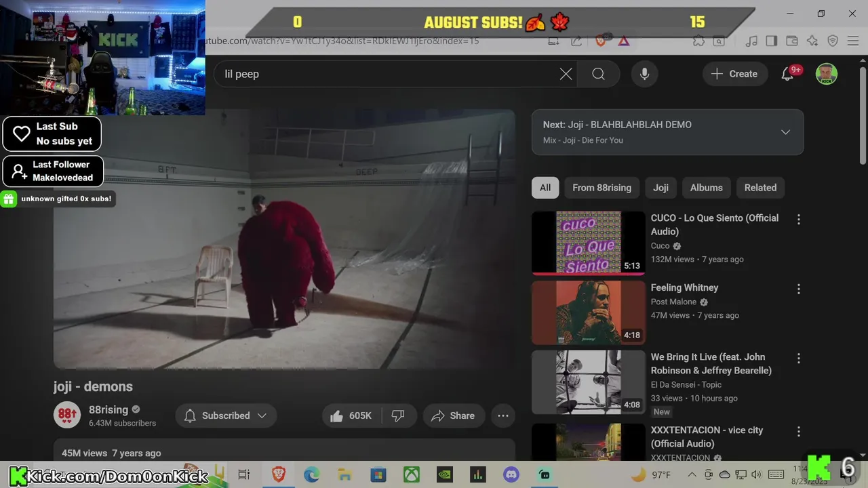868x488 pixels.
Task: Open more actions menu under the video
Action: point(503,415)
